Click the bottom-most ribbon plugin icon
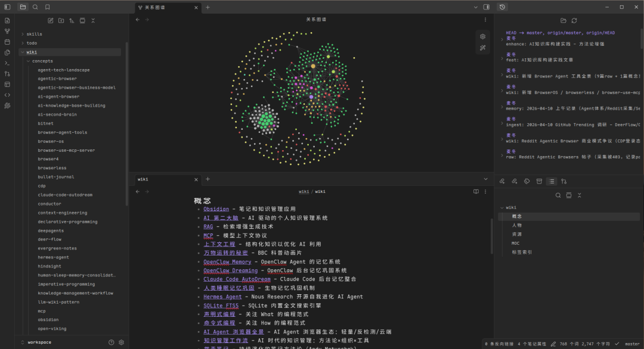644x349 pixels. [x=7, y=106]
